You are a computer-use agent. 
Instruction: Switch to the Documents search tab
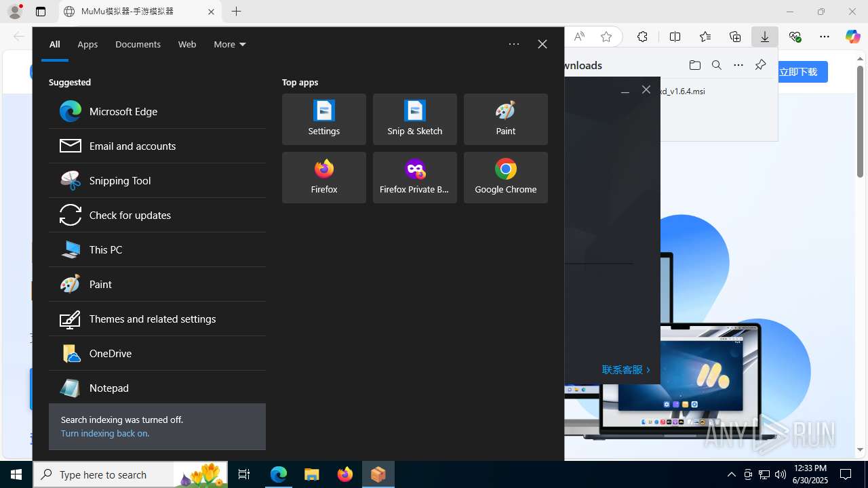tap(138, 44)
